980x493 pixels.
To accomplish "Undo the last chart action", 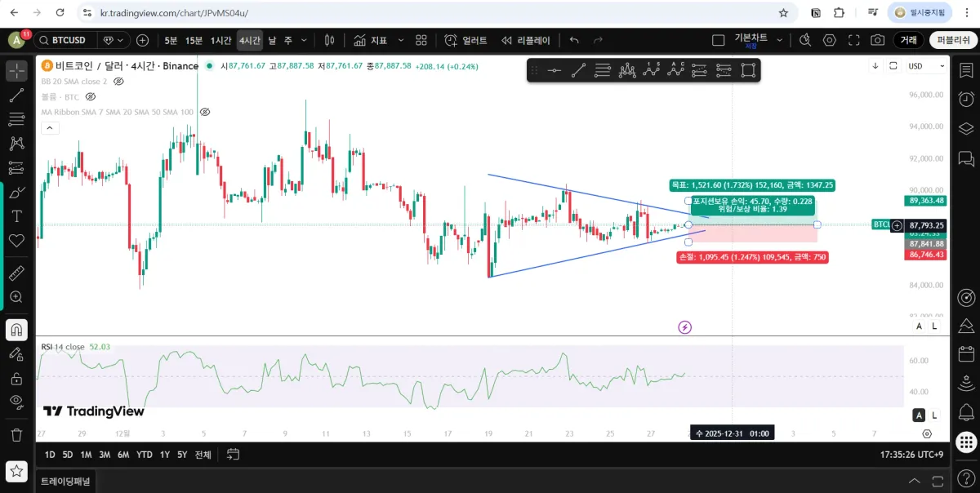I will pos(574,40).
